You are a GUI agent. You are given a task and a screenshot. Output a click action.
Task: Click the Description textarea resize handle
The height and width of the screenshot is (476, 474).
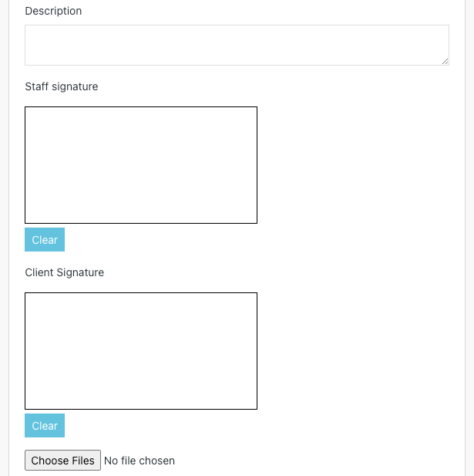[x=445, y=62]
